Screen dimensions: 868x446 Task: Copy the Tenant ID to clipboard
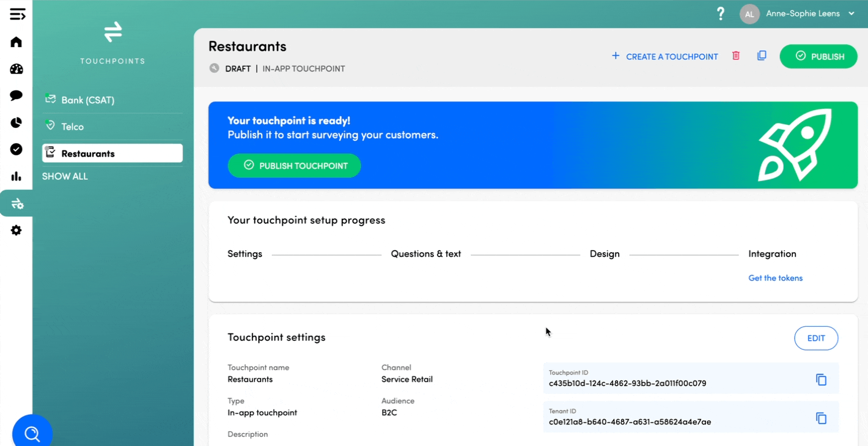[x=821, y=418]
